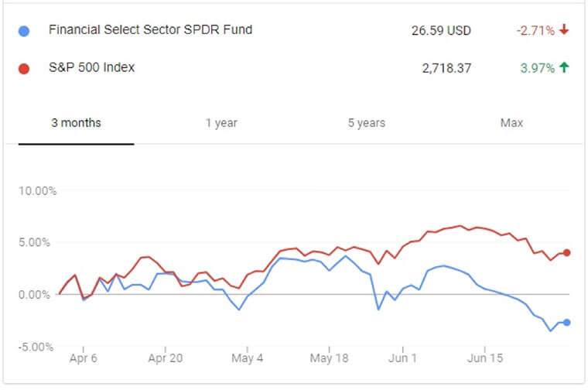Screen dimensions: 588x390
Task: Click the red endpoint marker on the chart
Action: pos(567,252)
